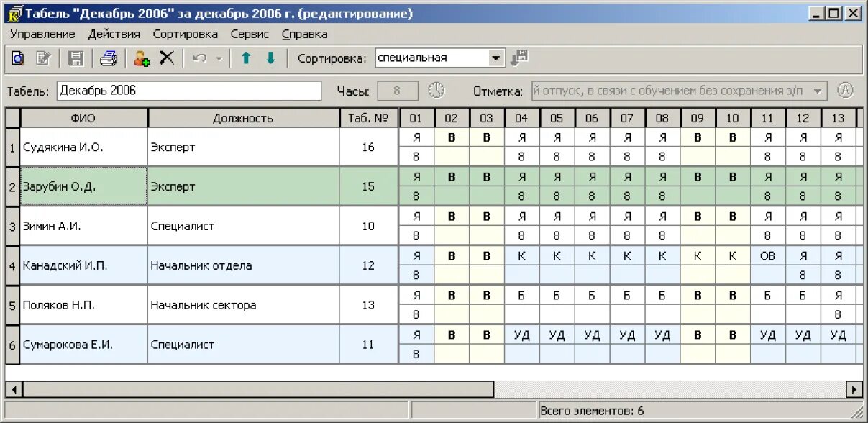This screenshot has height=423, width=868.
Task: Move row down with green arrow
Action: click(270, 59)
